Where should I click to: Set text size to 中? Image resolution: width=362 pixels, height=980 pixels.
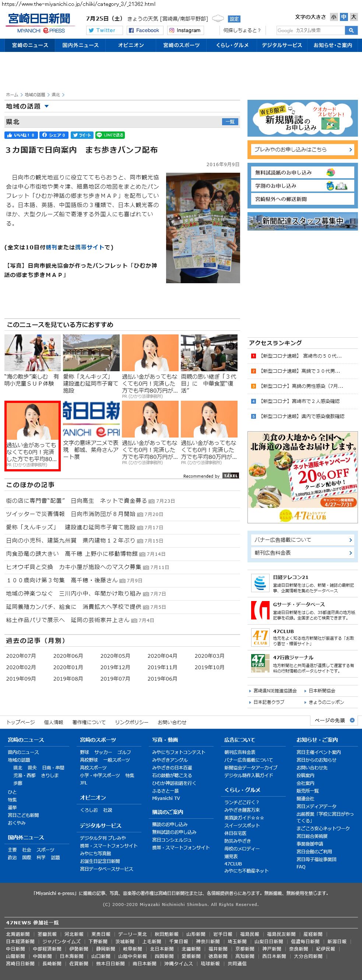click(344, 17)
